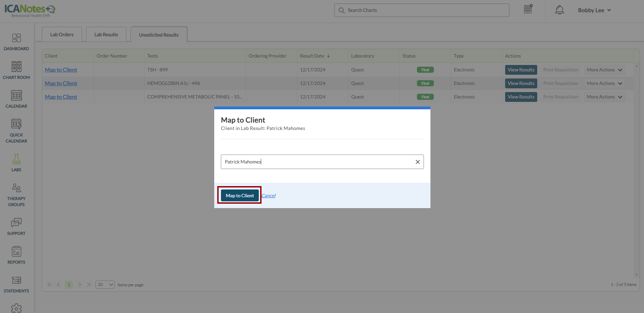Open the Quick Calendar icon
The image size is (644, 313).
click(16, 124)
